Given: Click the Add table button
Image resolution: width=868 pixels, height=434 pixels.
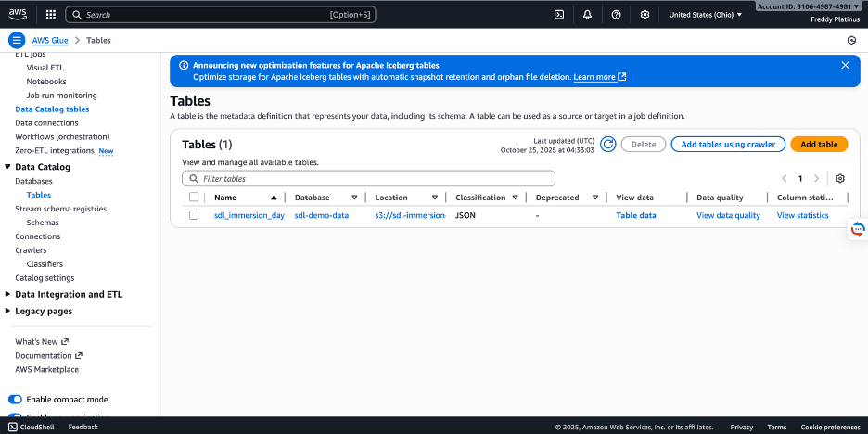Looking at the screenshot, I should [x=819, y=145].
